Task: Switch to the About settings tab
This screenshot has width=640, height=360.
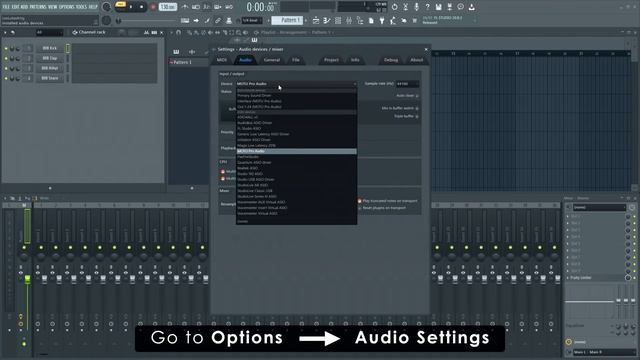Action: tap(417, 60)
